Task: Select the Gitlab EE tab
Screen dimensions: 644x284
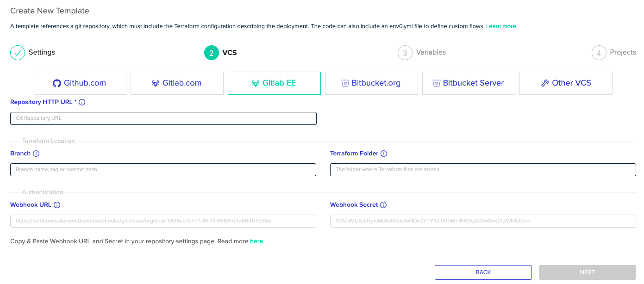Action: (x=274, y=83)
